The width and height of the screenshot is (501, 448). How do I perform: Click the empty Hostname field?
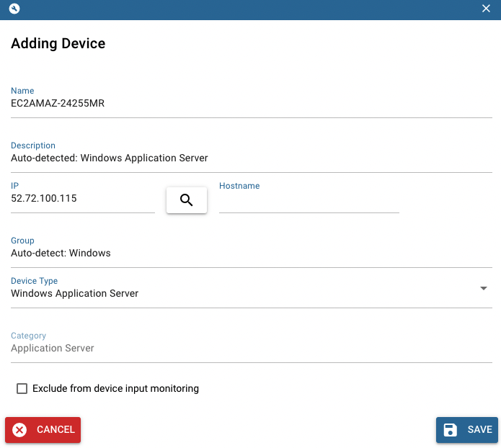point(309,202)
